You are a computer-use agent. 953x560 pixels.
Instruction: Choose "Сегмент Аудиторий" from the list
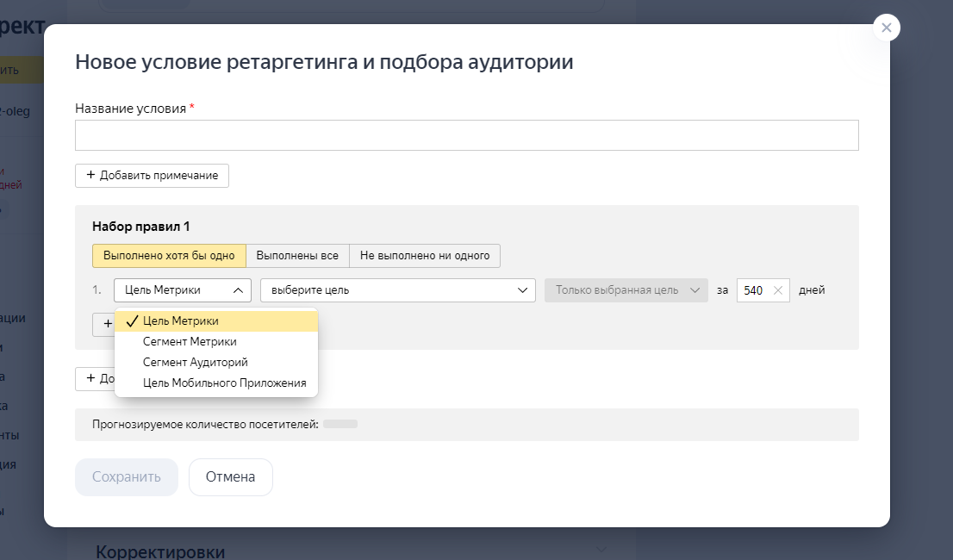coord(195,363)
